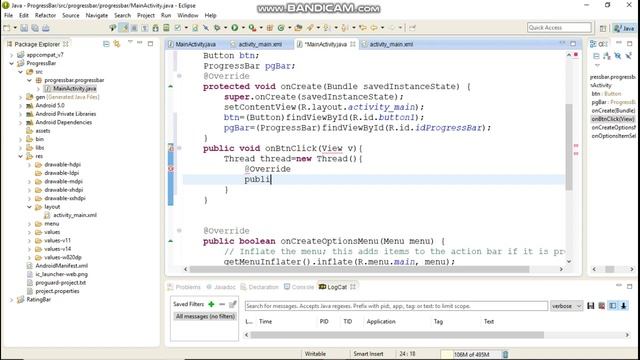640x360 pixels.
Task: Collapse the src folder node
Action: 21,72
